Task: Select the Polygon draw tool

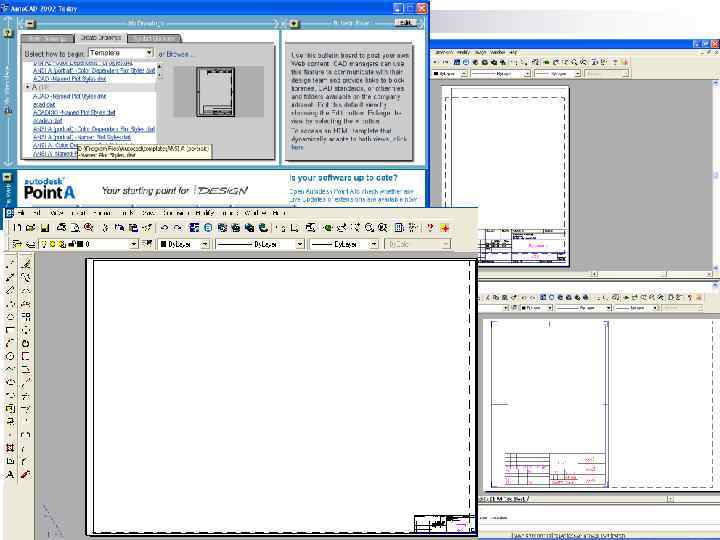Action: [x=10, y=317]
